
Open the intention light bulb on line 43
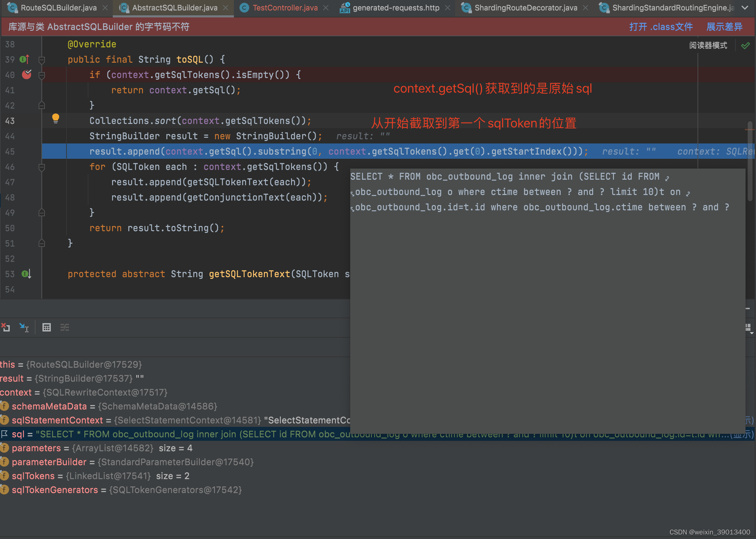[x=56, y=118]
